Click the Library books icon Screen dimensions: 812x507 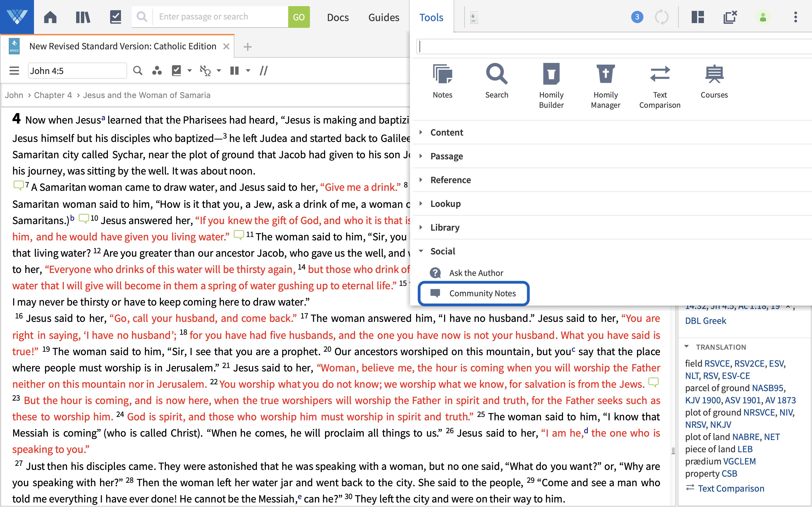[83, 17]
